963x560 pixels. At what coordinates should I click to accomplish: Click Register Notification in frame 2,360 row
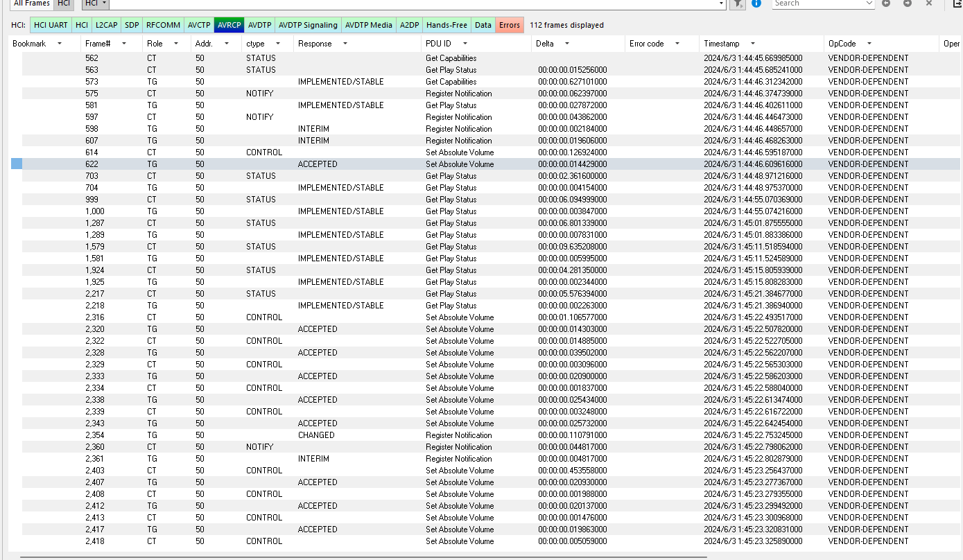[x=458, y=447]
